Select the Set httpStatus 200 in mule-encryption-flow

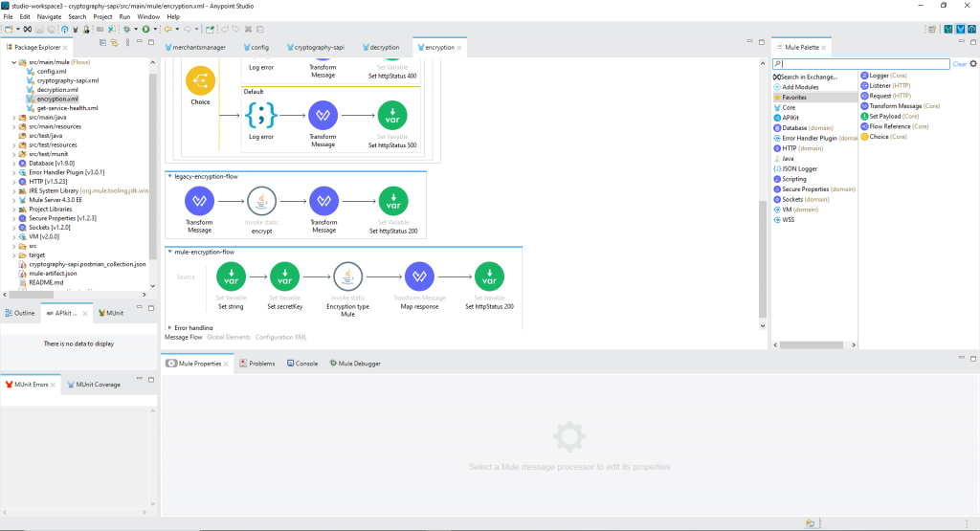pos(489,277)
